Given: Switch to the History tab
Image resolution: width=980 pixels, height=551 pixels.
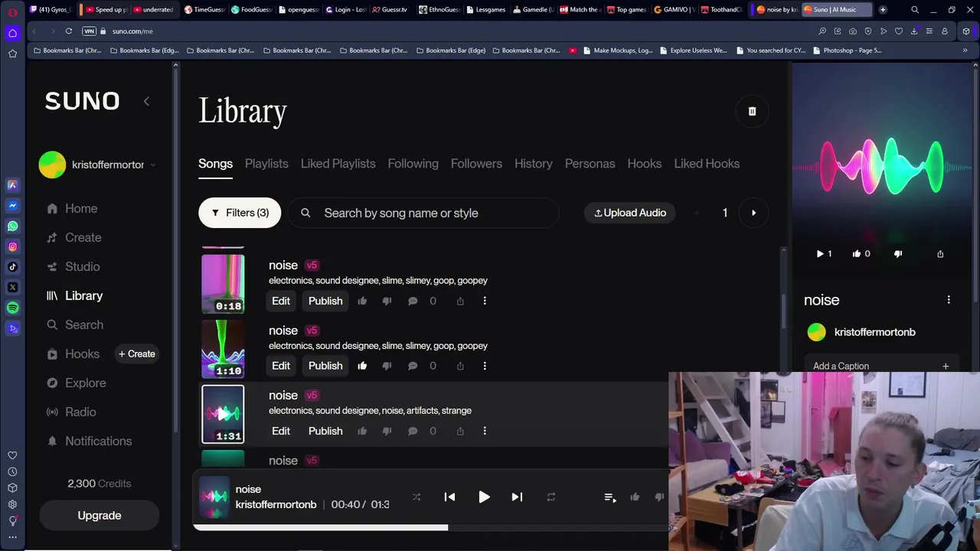Looking at the screenshot, I should (x=533, y=163).
